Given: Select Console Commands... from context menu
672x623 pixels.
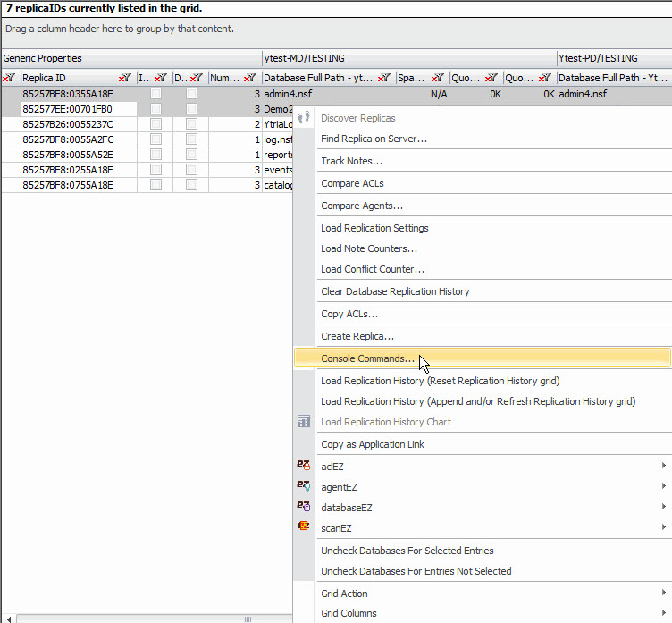Looking at the screenshot, I should pyautogui.click(x=368, y=358).
